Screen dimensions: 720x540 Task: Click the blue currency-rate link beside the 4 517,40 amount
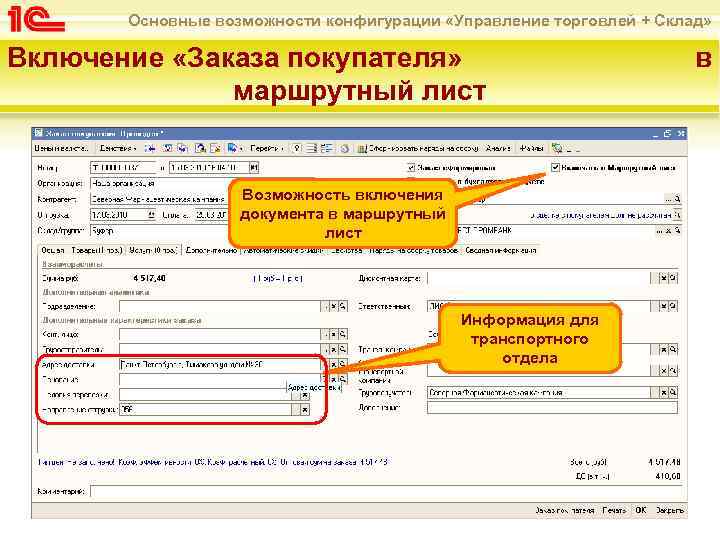[278, 278]
